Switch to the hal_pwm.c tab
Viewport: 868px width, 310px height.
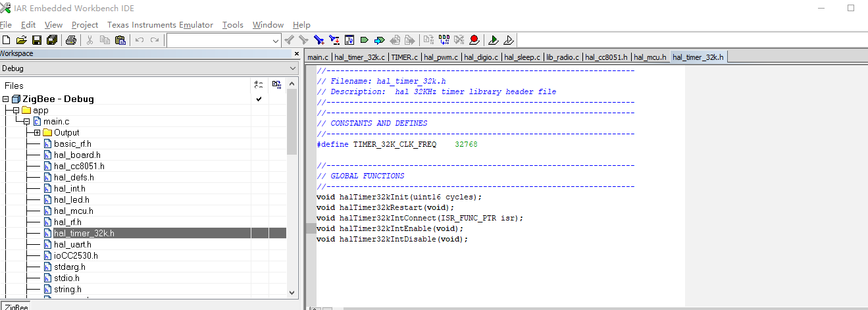(442, 57)
